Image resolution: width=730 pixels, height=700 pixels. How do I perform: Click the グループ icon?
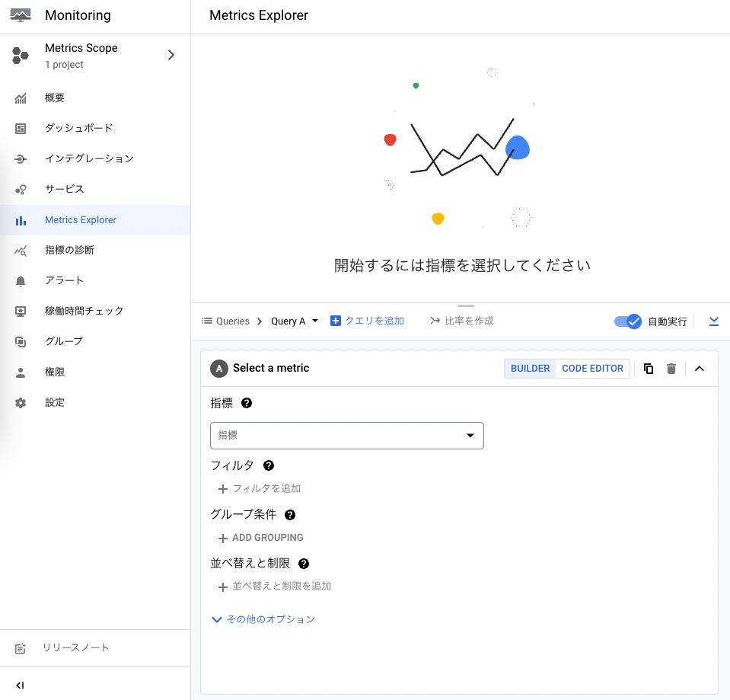(x=21, y=342)
